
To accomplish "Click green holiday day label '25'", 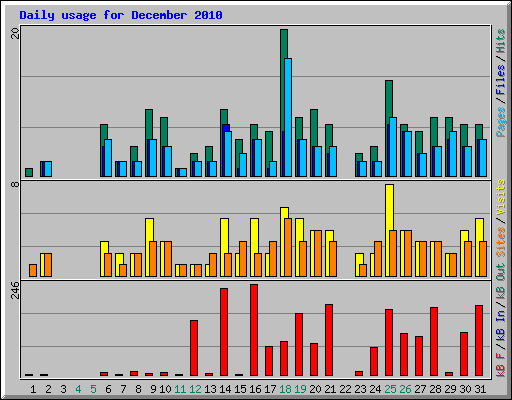I will click(390, 389).
